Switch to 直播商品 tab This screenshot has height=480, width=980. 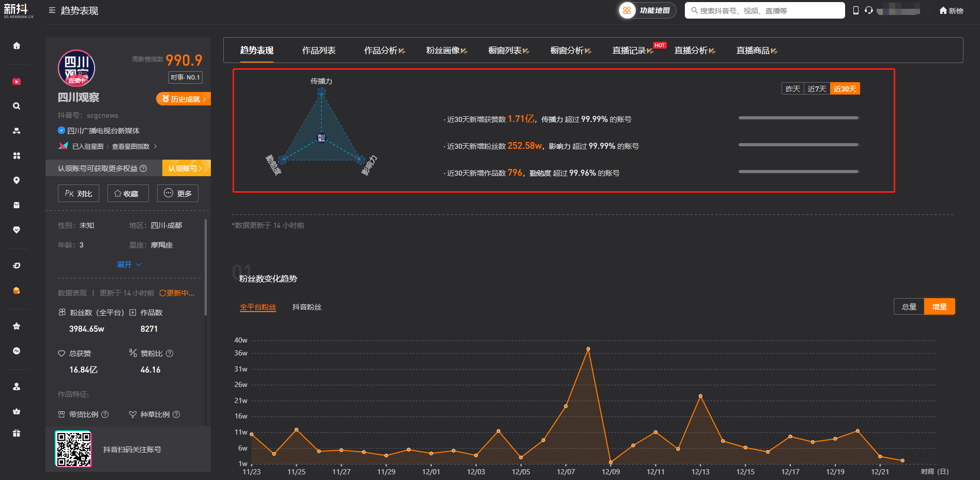tap(757, 51)
